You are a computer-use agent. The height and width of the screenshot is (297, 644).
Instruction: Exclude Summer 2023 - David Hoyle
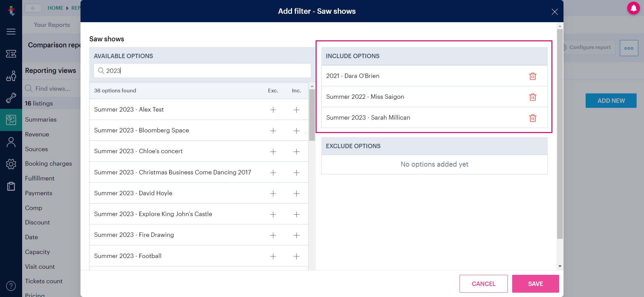[x=273, y=194]
